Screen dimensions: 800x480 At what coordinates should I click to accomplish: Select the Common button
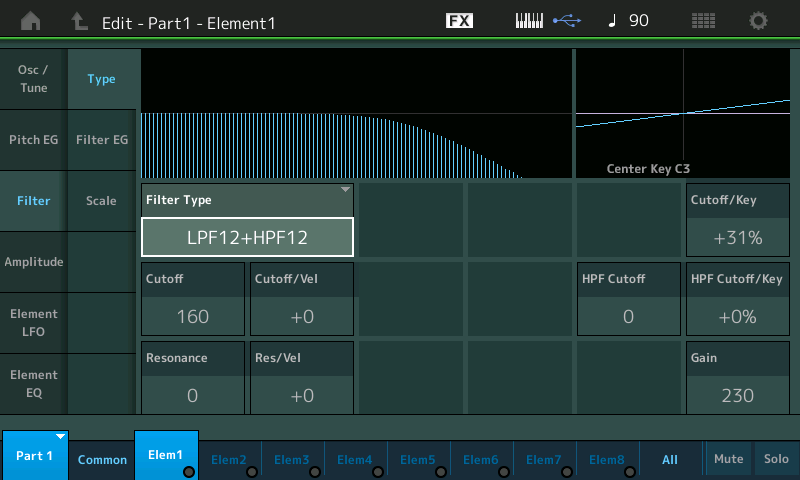pyautogui.click(x=102, y=460)
